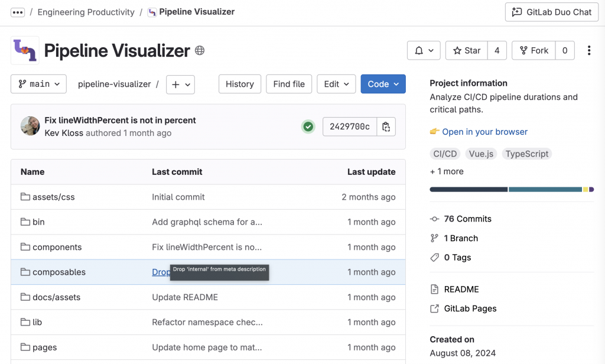
Task: Open the notification bell dropdown
Action: click(x=424, y=51)
